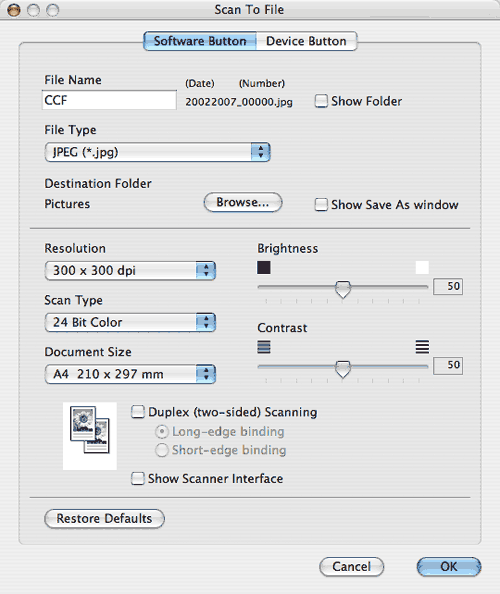
Task: Check Show Scanner Interface option
Action: pos(138,478)
